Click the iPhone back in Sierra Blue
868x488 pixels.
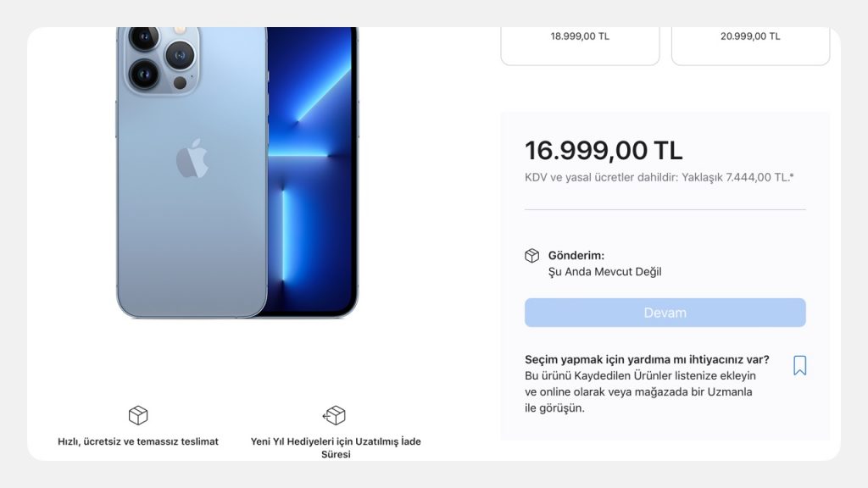[x=192, y=173]
